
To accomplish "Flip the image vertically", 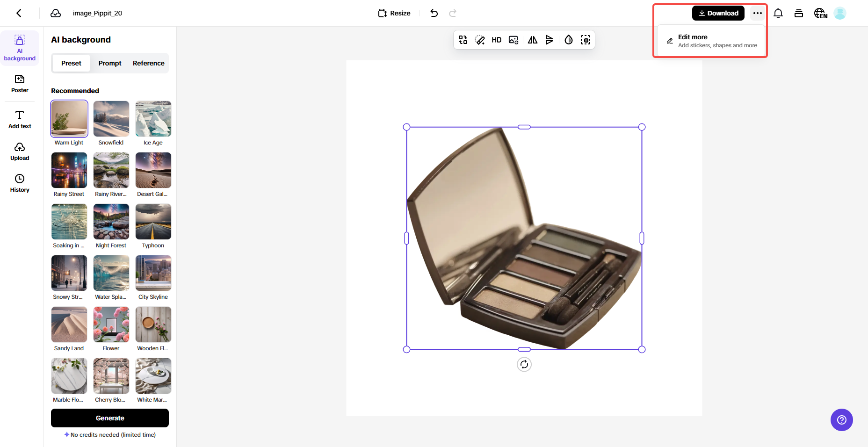I will [x=550, y=40].
